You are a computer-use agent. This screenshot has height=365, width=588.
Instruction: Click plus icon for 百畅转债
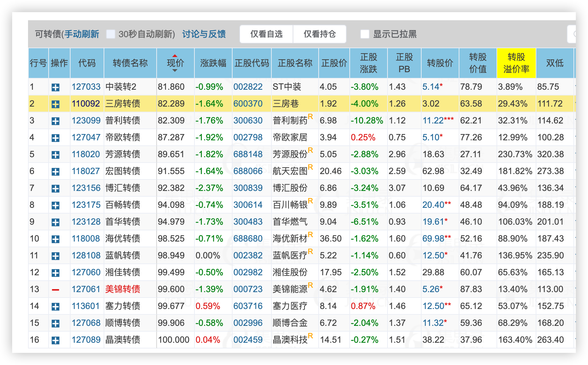(55, 205)
